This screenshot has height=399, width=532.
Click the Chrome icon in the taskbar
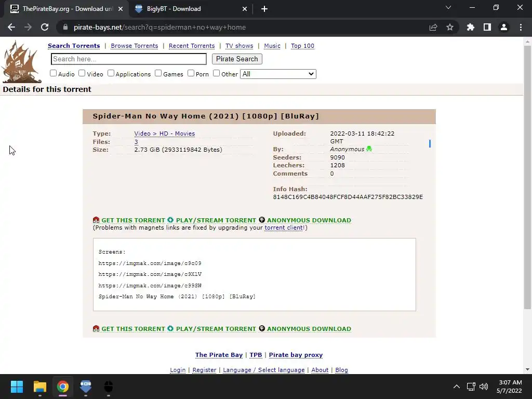coord(62,387)
